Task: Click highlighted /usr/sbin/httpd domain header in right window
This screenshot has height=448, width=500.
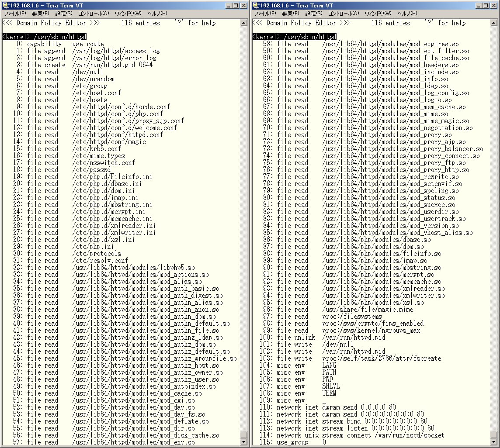Action: (x=309, y=37)
